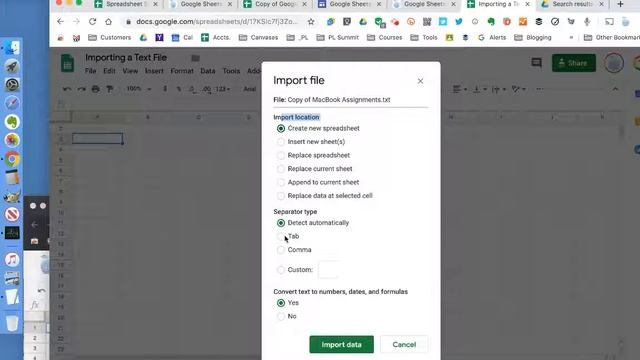Reload the browser page
Image resolution: width=640 pixels, height=360 pixels.
point(93,22)
